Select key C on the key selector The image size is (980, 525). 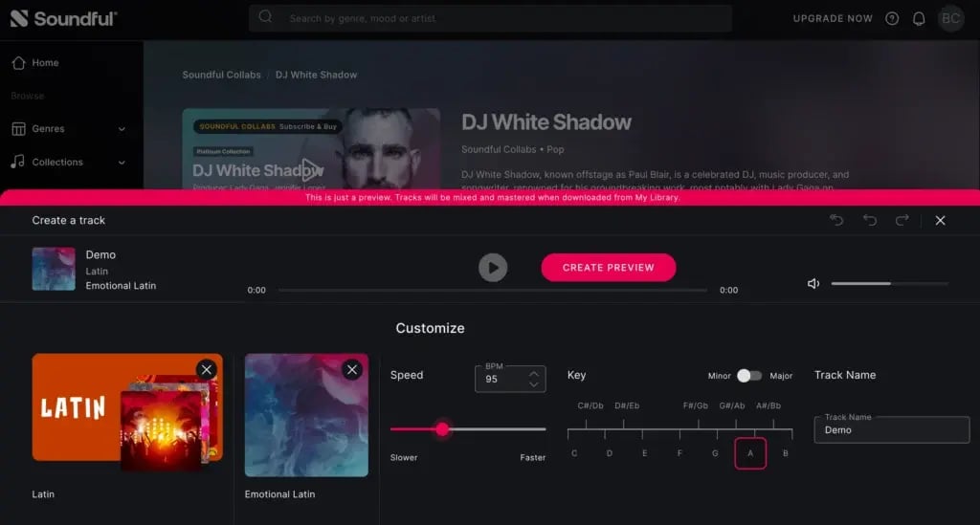pos(574,452)
